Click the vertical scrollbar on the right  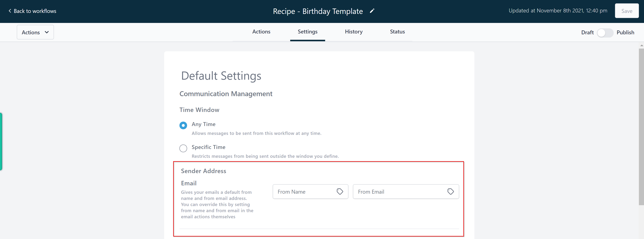pyautogui.click(x=641, y=126)
